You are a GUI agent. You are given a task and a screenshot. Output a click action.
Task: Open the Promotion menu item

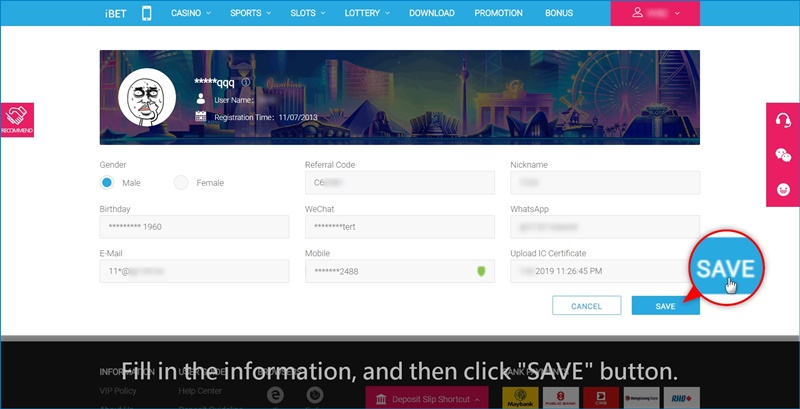[x=498, y=13]
